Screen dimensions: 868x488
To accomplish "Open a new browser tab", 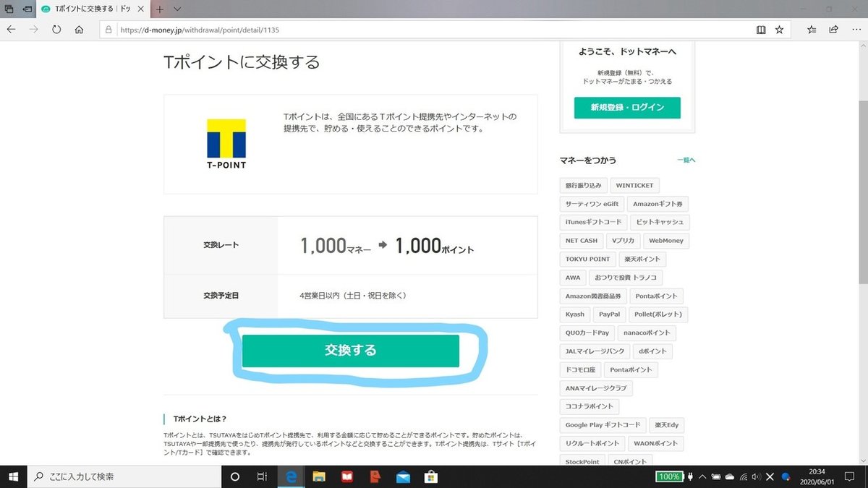I will pyautogui.click(x=159, y=9).
